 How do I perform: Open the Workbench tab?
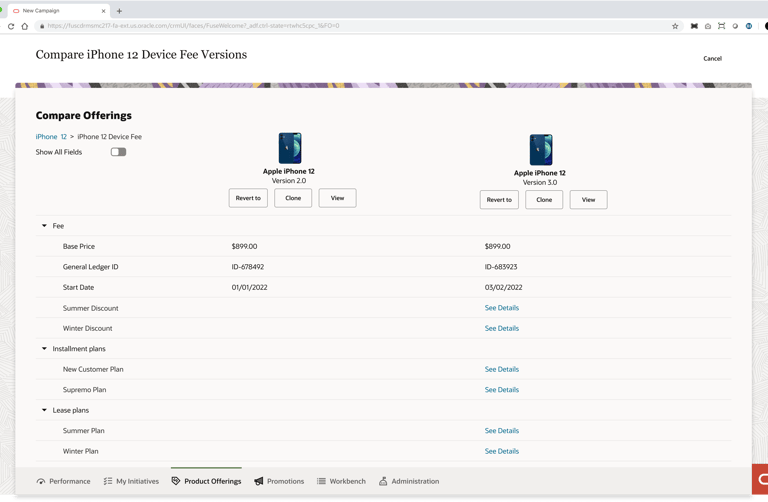[341, 481]
